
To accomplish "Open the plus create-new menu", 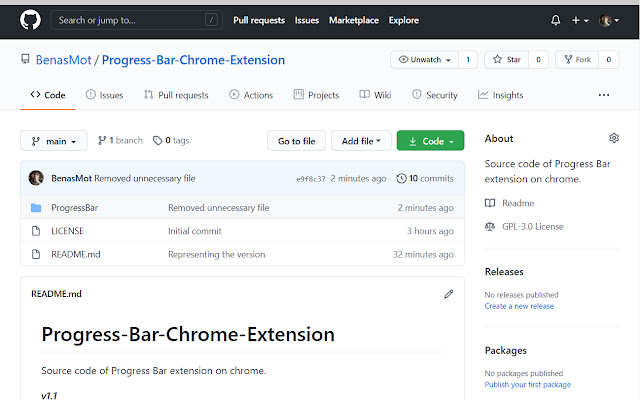I will coord(580,20).
